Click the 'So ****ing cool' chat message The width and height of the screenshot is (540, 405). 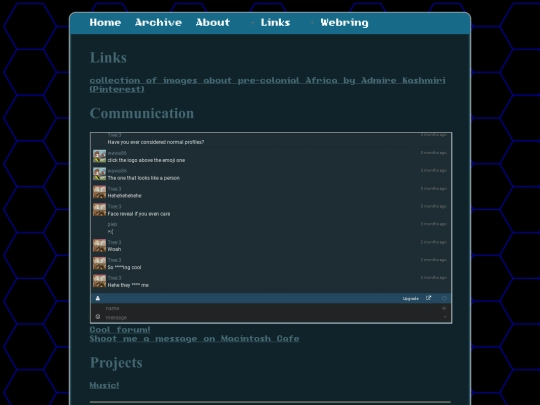pyautogui.click(x=124, y=267)
